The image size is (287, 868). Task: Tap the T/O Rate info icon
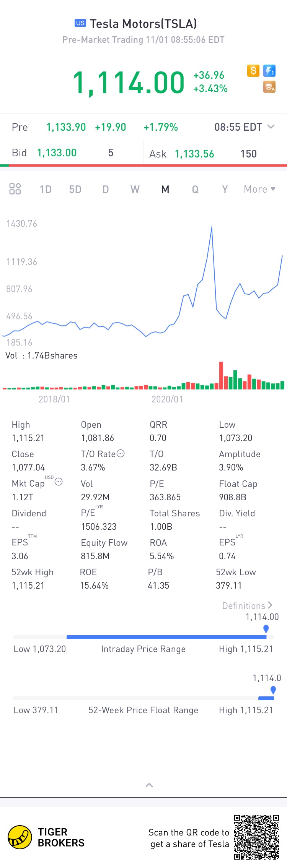tap(121, 453)
